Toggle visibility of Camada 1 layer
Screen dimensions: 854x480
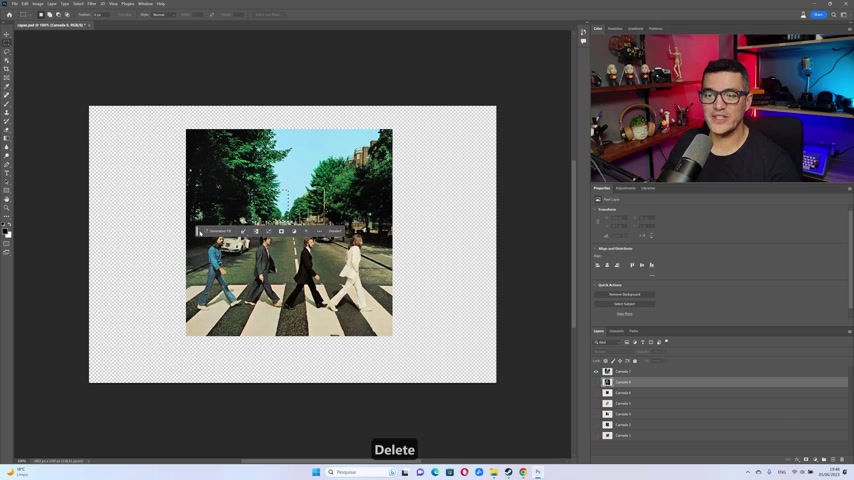(596, 435)
